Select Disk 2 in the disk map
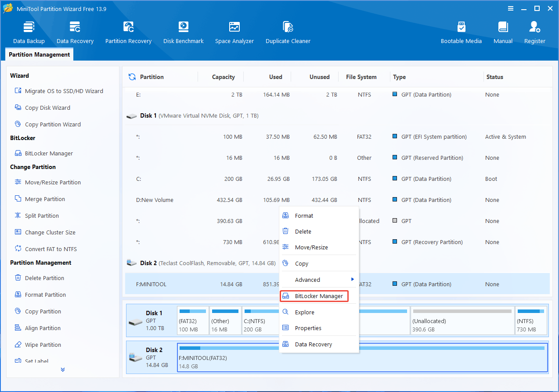The image size is (559, 392). [x=151, y=357]
